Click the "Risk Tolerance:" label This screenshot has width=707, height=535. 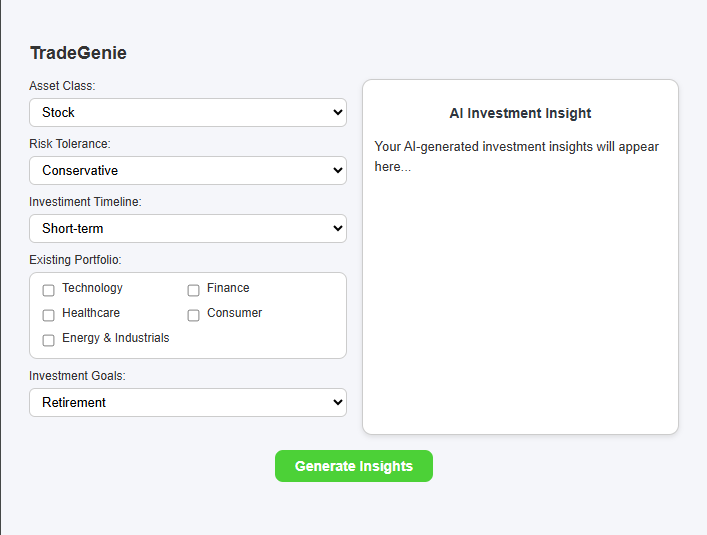(70, 144)
